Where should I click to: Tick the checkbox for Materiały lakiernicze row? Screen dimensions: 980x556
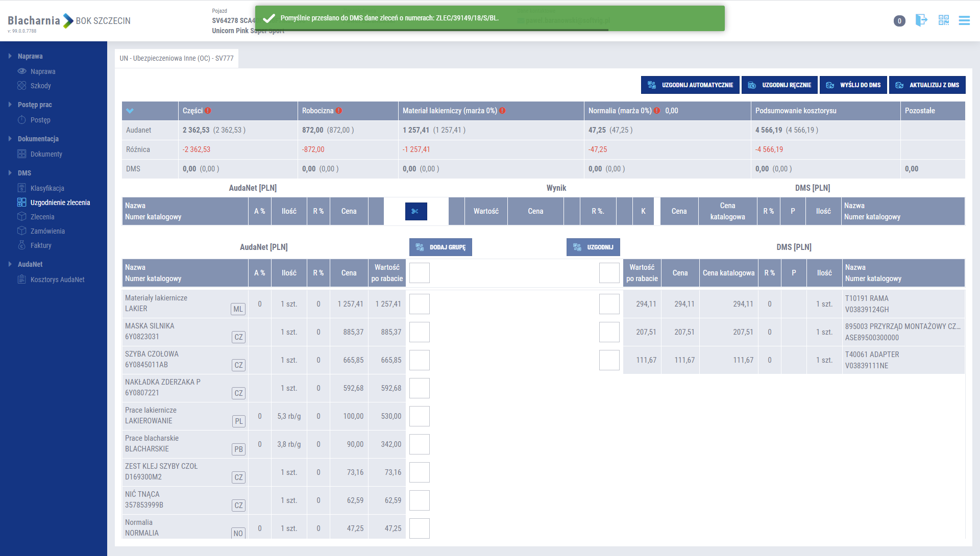pos(419,304)
